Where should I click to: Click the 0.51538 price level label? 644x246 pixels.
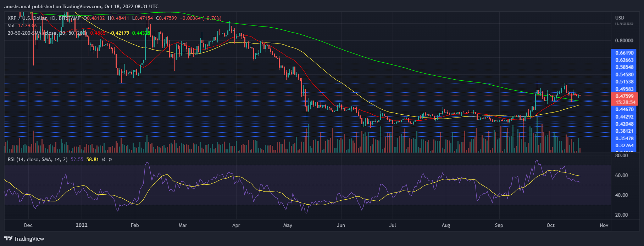click(624, 82)
